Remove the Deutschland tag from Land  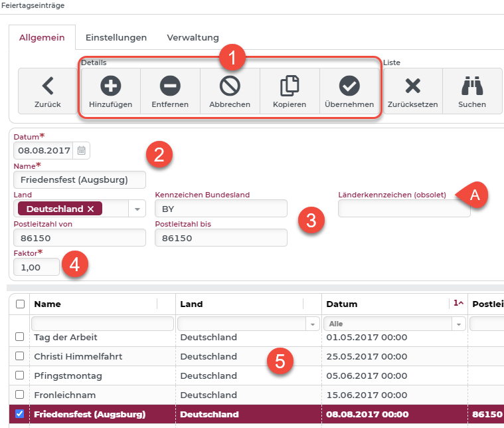tap(91, 209)
